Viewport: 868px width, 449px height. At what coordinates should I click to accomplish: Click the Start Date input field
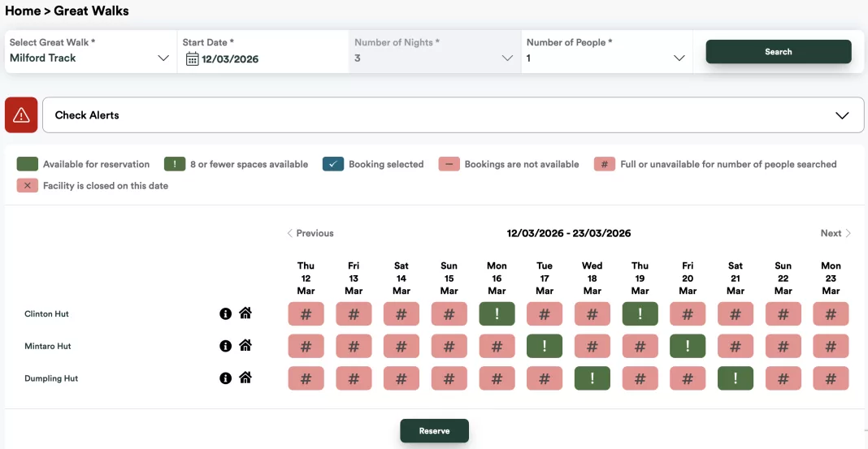point(263,51)
